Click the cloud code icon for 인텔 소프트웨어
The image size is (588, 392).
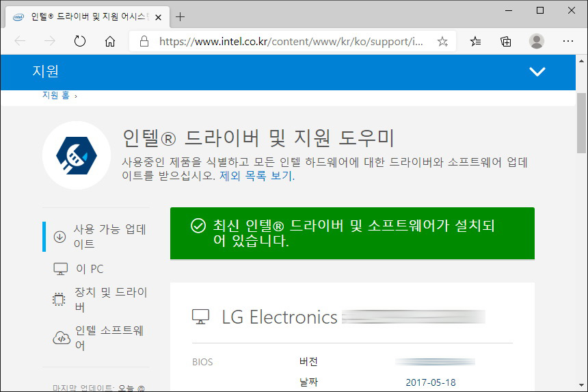(x=62, y=337)
